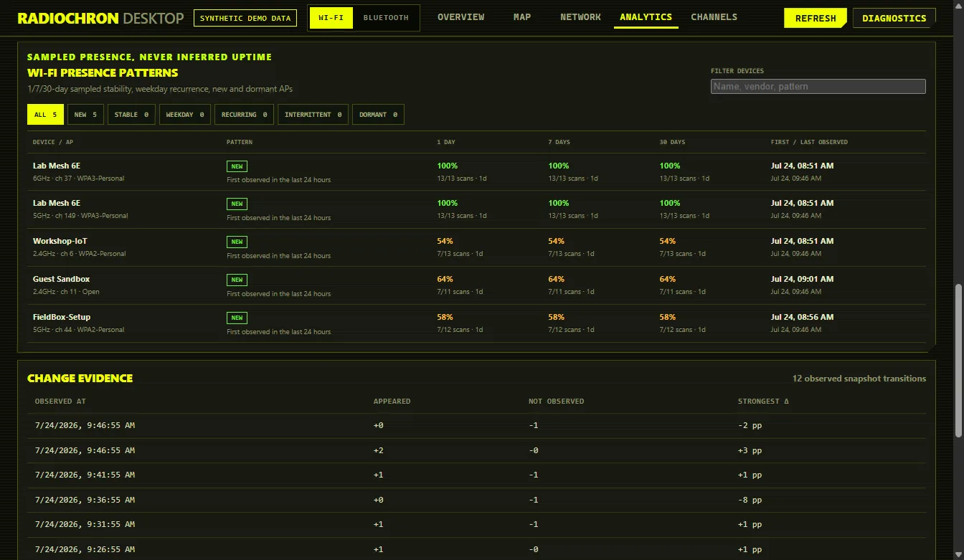This screenshot has height=560, width=964.
Task: Click the Not Observed column header
Action: point(556,402)
